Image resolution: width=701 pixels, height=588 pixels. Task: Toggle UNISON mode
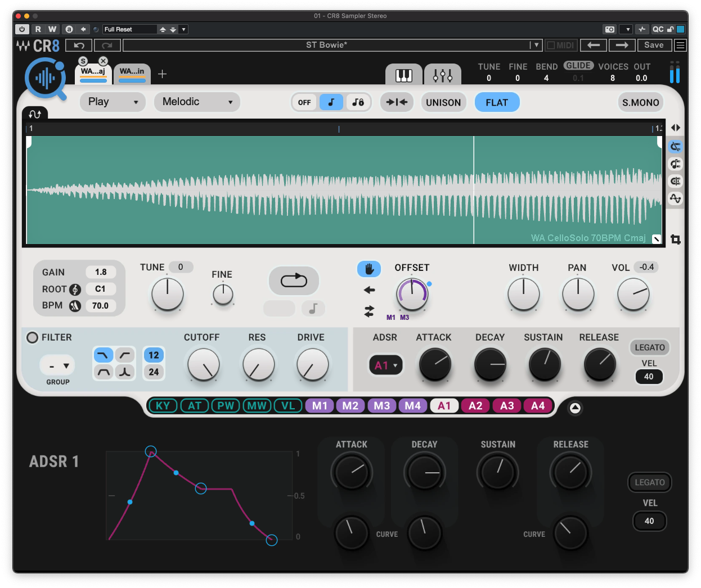[443, 102]
